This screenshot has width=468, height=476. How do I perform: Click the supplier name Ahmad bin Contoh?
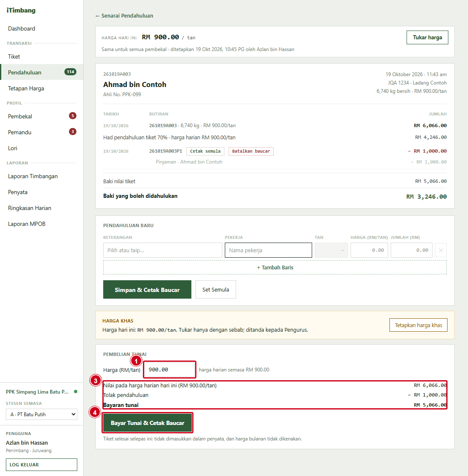135,84
